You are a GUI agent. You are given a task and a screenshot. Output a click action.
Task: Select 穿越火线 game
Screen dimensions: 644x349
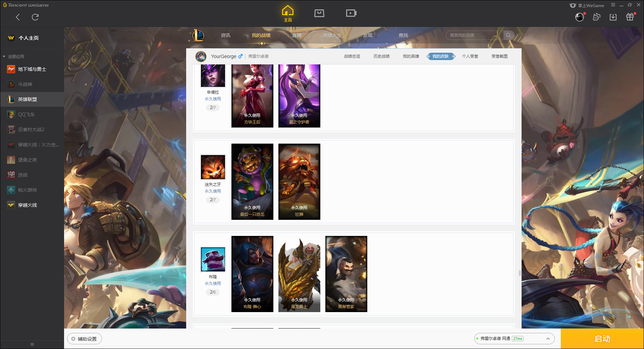pos(32,205)
